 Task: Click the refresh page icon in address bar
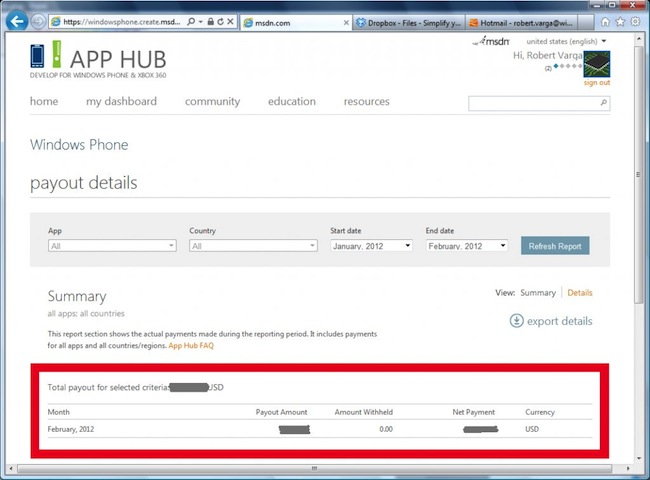tap(221, 22)
